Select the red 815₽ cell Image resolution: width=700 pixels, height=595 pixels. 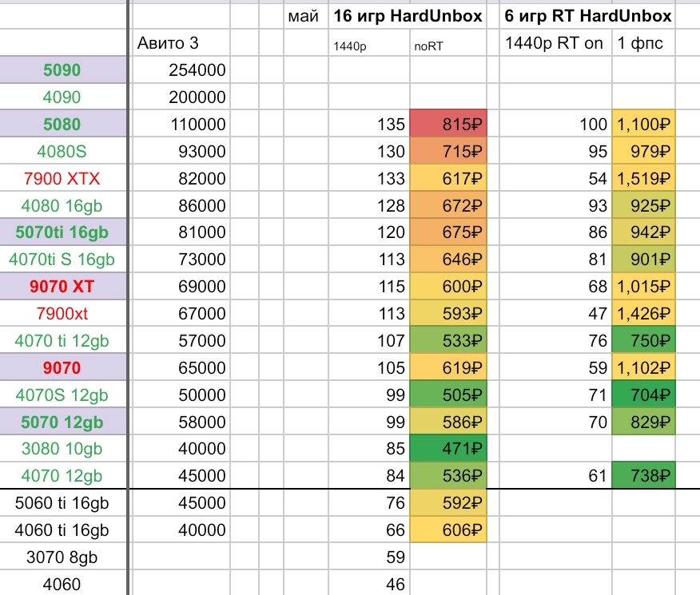(448, 124)
